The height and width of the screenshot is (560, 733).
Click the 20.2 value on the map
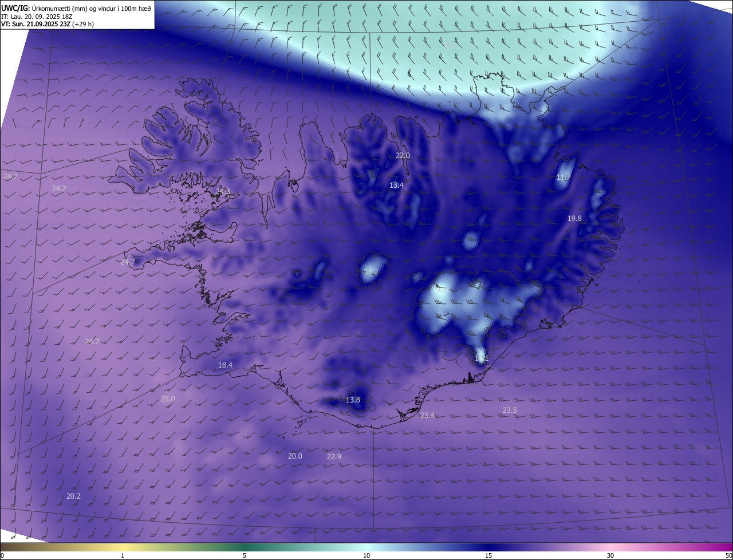coord(73,496)
